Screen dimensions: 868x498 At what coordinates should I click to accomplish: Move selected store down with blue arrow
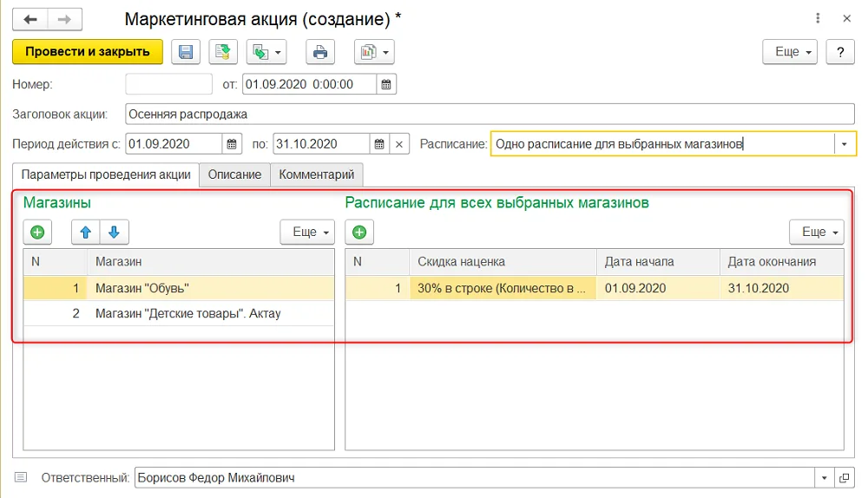115,232
